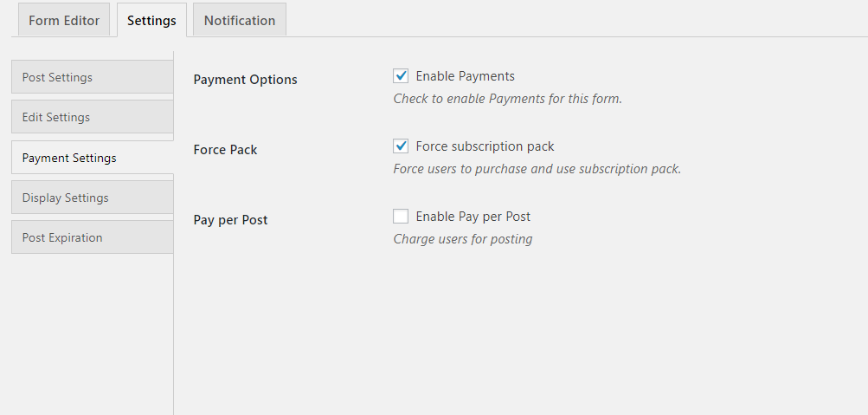Click the Payment Options heading

click(245, 79)
